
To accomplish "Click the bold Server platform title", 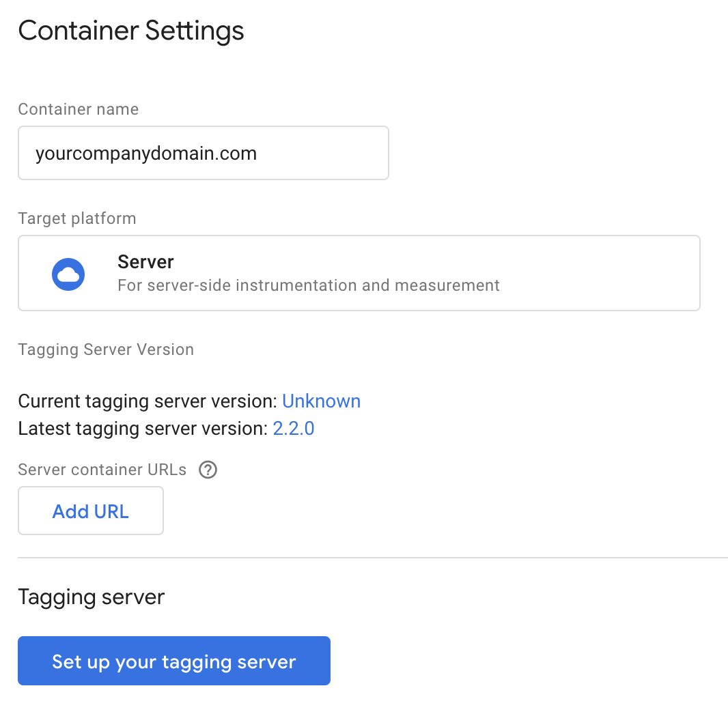I will [x=145, y=262].
